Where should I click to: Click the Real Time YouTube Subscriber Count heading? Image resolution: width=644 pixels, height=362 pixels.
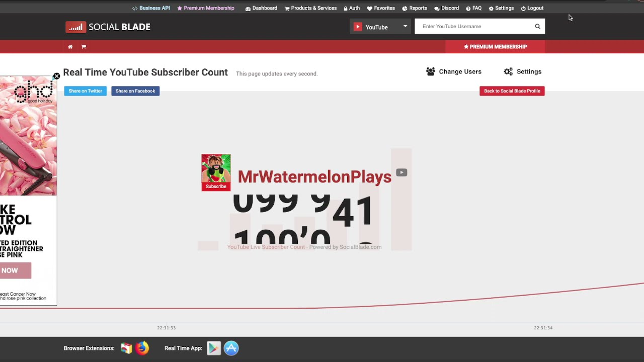(x=145, y=72)
